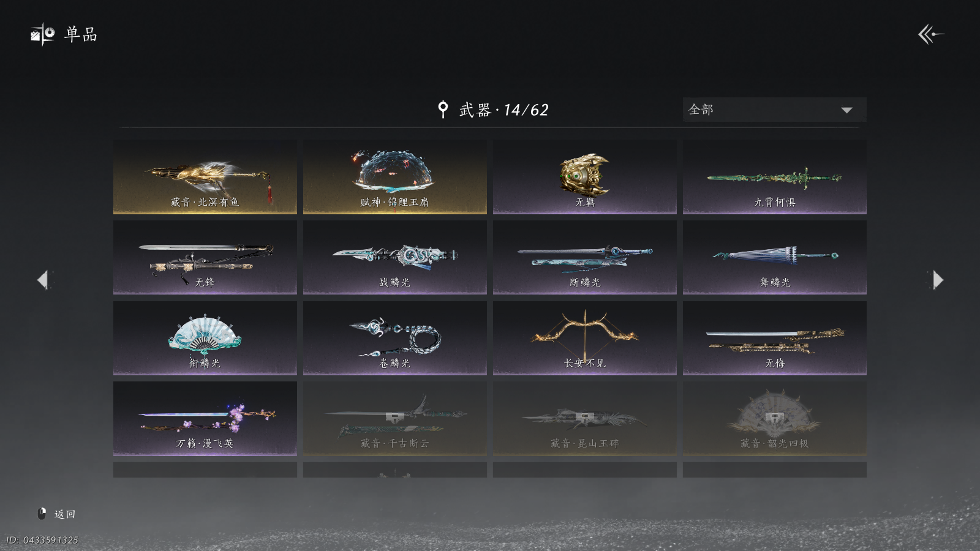The height and width of the screenshot is (551, 980).
Task: Select the 藏音·北溟有鱼 weapon
Action: pyautogui.click(x=205, y=177)
